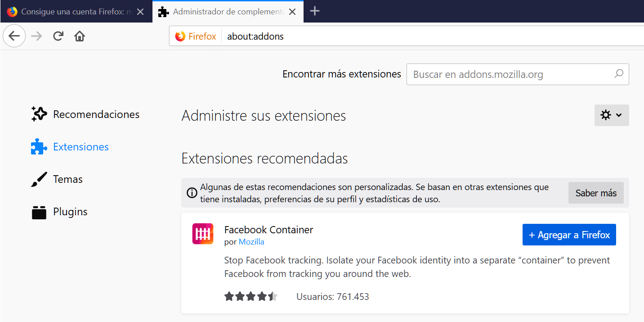
Task: Click the Facebook Container star rating
Action: [x=252, y=296]
